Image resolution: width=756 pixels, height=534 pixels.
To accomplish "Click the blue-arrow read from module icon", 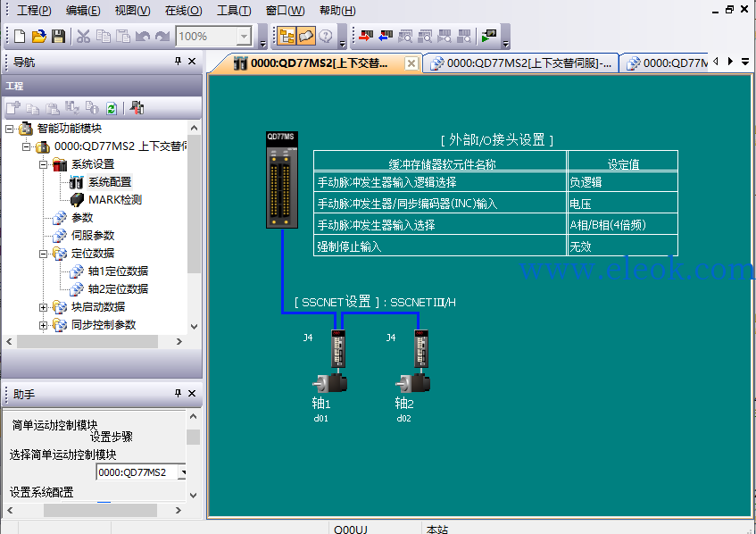I will click(386, 37).
